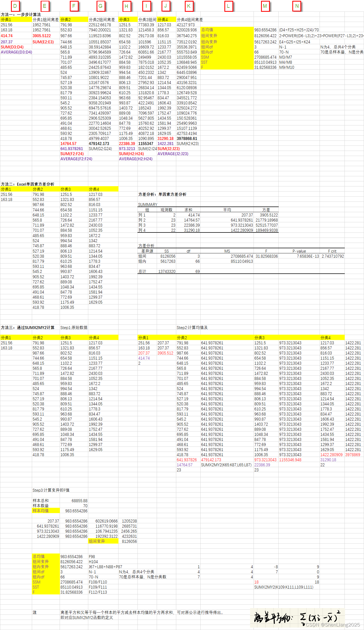The height and width of the screenshot is (630, 364).
Task: Select the P-value header cell
Action: tap(299, 251)
